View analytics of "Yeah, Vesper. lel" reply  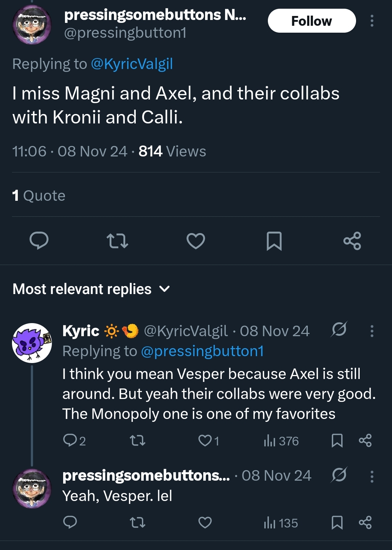[x=281, y=523]
